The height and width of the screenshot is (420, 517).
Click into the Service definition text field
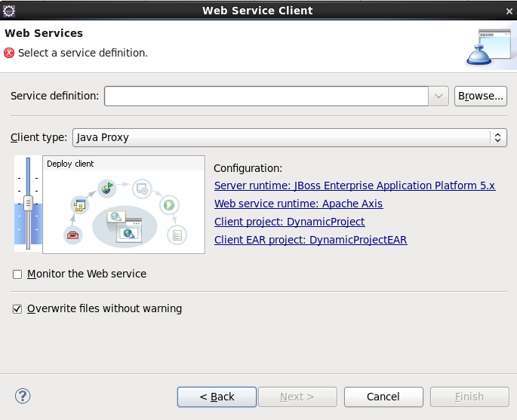tap(266, 97)
